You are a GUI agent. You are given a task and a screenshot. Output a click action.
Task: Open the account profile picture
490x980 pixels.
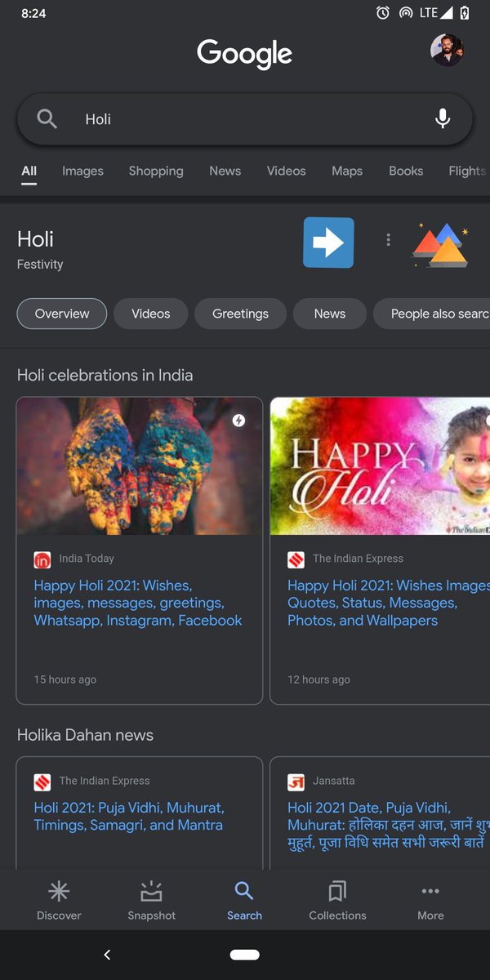(447, 51)
